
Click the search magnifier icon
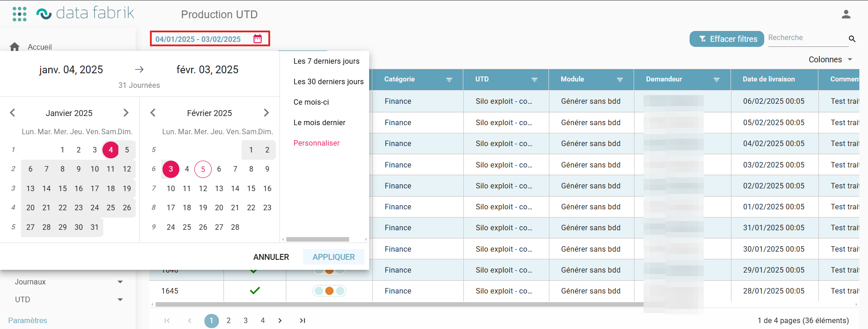pos(852,39)
